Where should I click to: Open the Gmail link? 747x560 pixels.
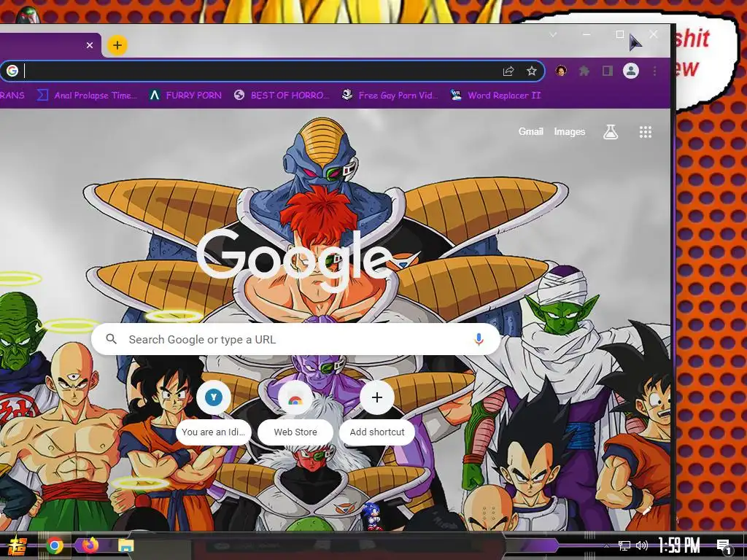[x=531, y=131]
